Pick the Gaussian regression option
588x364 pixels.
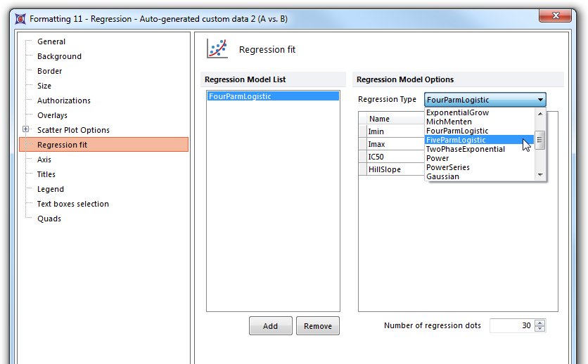point(442,176)
